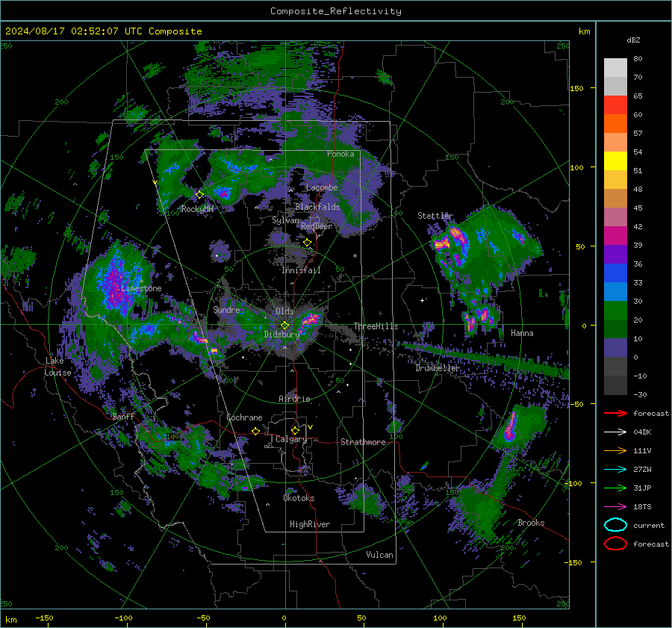Click the Cochrane town label
The image size is (672, 628).
[244, 417]
